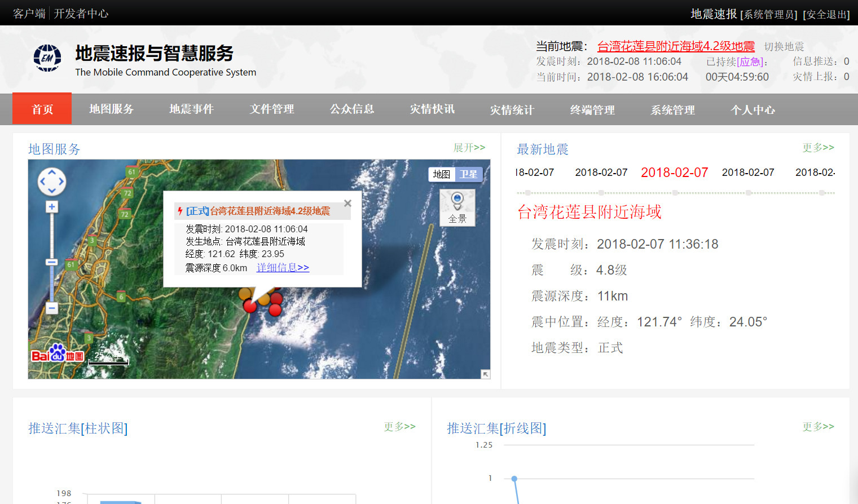Click 切换地震 to switch earthquake
The image size is (858, 504).
pos(784,47)
